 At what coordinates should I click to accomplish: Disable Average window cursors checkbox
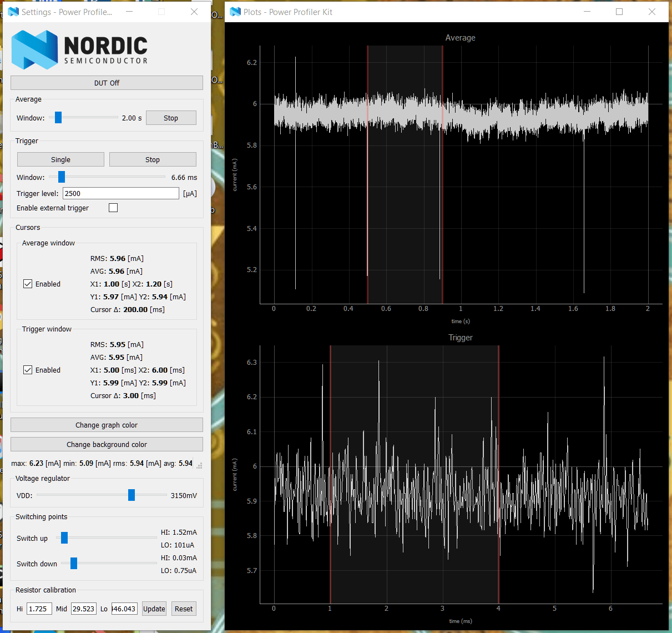28,284
